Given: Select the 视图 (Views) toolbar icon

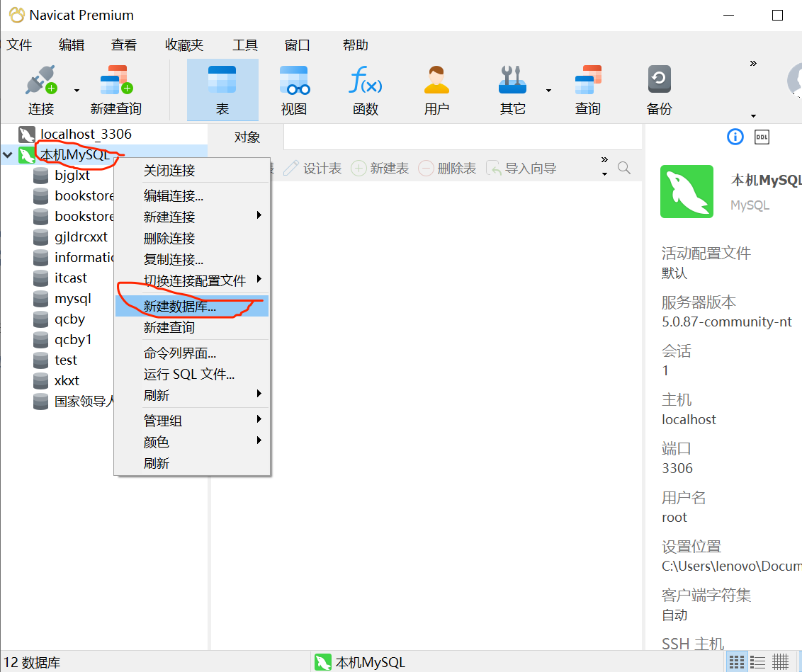Looking at the screenshot, I should click(x=294, y=89).
